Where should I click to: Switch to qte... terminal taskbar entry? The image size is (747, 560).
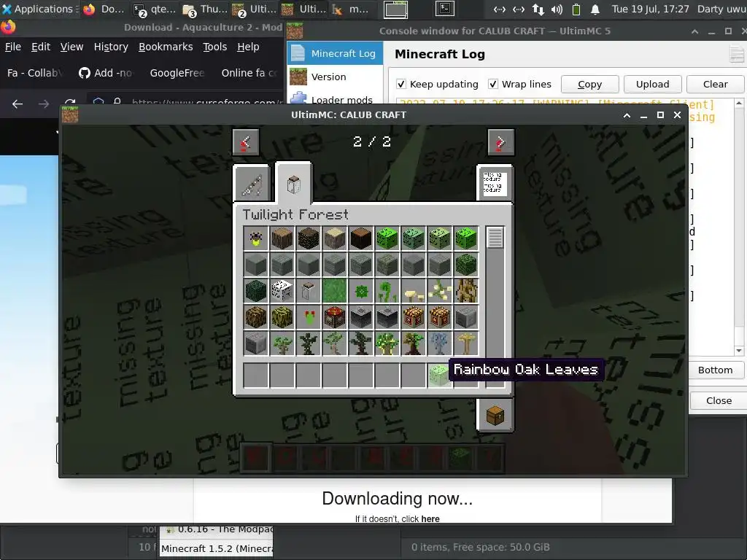pos(155,9)
